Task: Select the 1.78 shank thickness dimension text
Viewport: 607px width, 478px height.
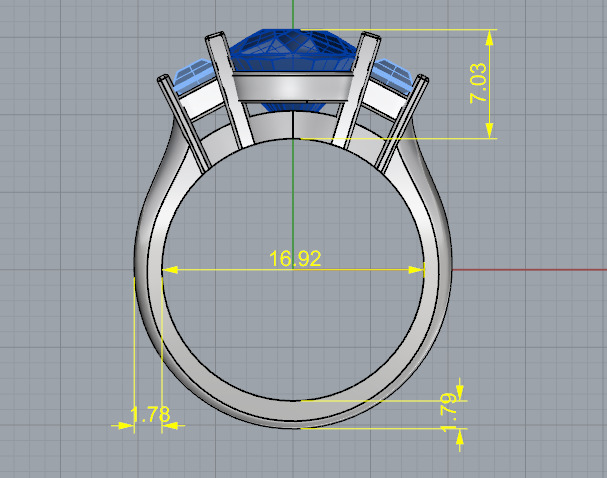Action: coord(150,415)
